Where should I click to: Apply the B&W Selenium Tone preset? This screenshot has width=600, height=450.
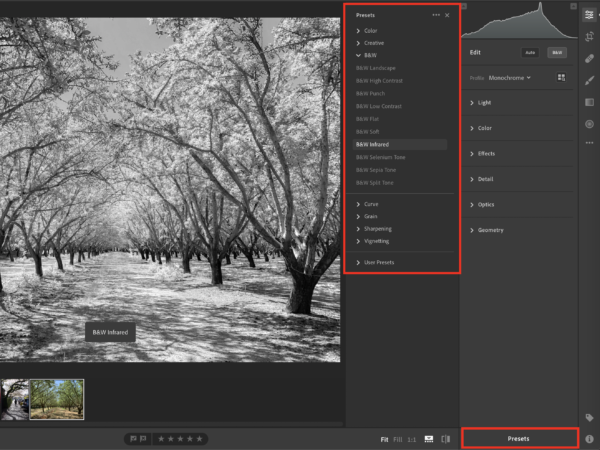[x=380, y=157]
